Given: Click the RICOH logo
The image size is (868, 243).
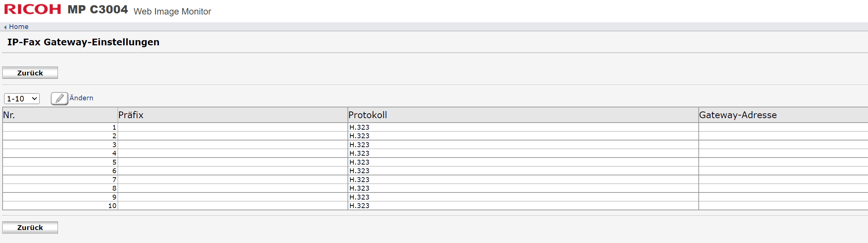Looking at the screenshot, I should point(32,9).
